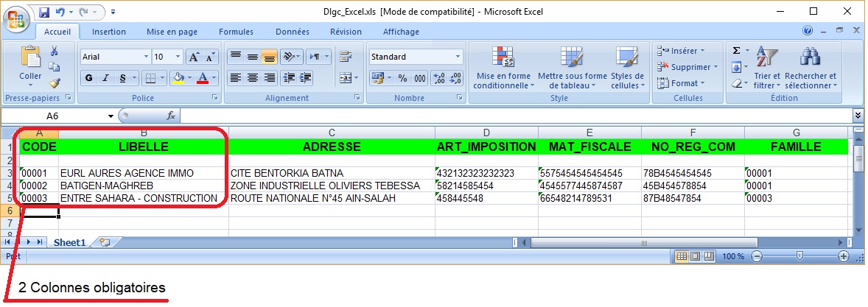This screenshot has width=868, height=307.
Task: Toggle italic I formatting
Action: pyautogui.click(x=106, y=78)
